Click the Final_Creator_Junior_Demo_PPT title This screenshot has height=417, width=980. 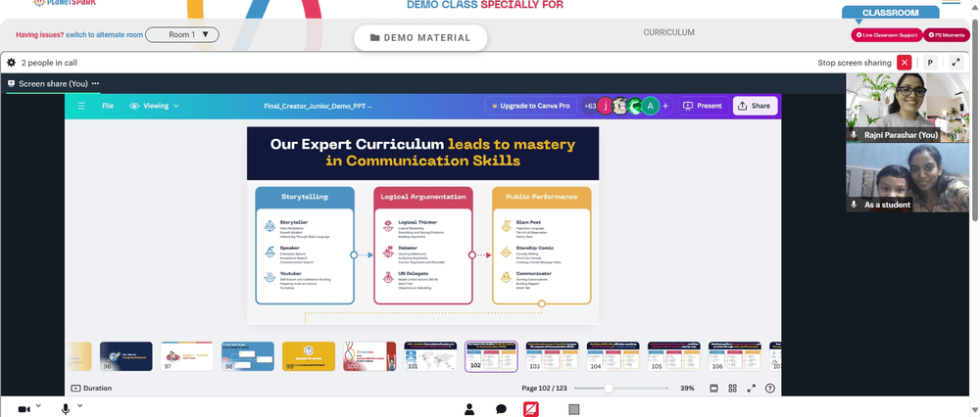coord(318,106)
